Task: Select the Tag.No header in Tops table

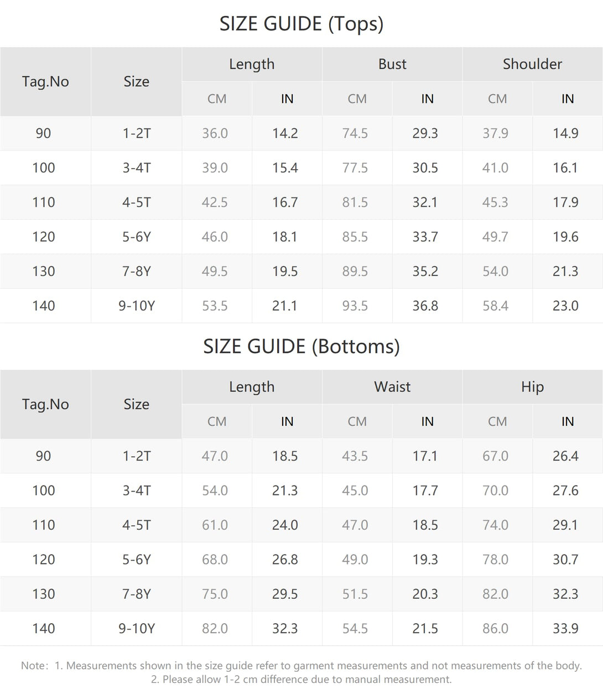Action: [45, 82]
